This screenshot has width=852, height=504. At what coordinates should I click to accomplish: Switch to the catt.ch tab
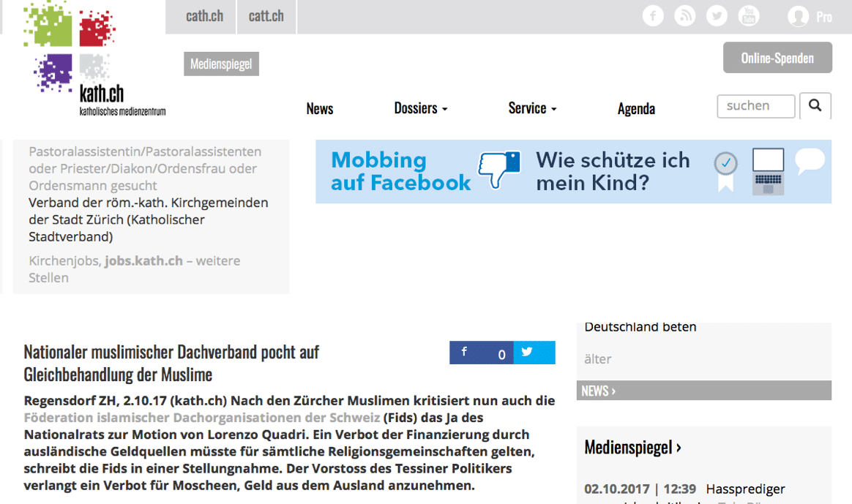(266, 16)
